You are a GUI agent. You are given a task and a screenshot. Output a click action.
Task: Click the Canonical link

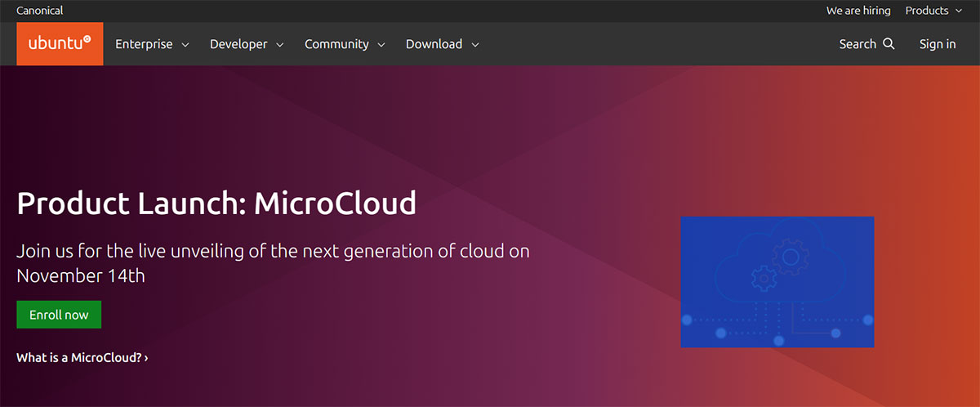40,11
